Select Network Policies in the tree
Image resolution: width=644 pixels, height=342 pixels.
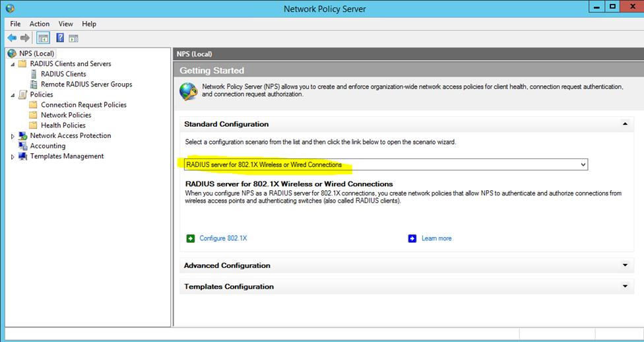(x=66, y=115)
